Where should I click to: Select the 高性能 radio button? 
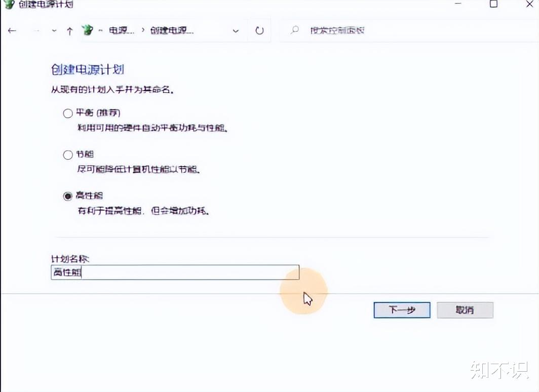tap(68, 196)
